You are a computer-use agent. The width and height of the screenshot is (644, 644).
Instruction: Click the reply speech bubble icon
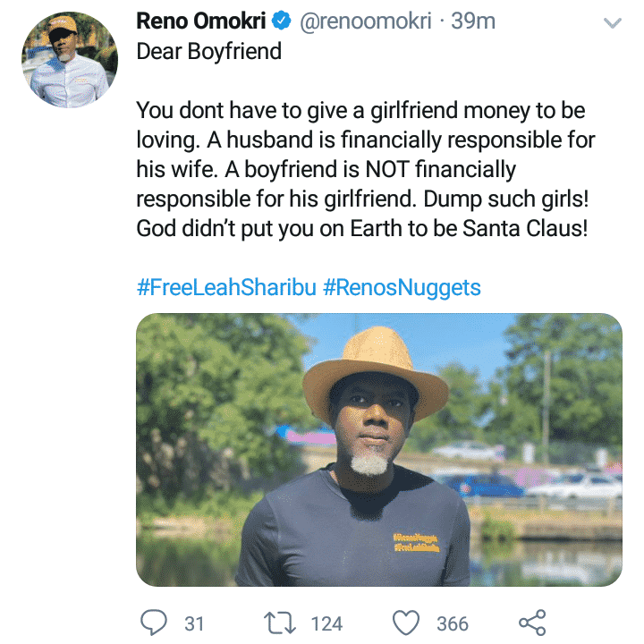tap(155, 621)
